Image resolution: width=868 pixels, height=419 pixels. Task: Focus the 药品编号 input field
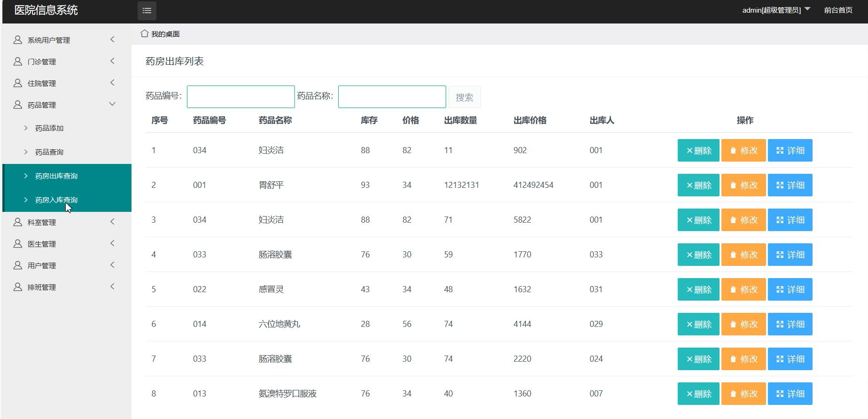[x=240, y=97]
